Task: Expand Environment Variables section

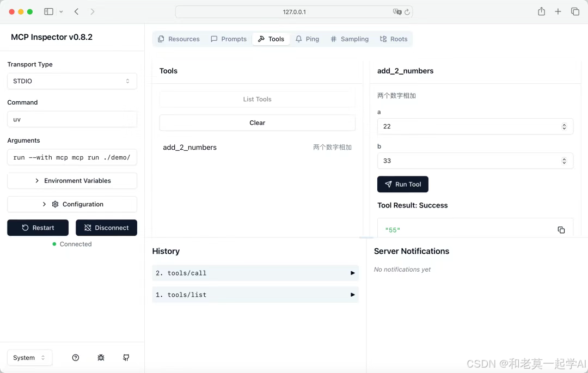Action: pos(72,181)
